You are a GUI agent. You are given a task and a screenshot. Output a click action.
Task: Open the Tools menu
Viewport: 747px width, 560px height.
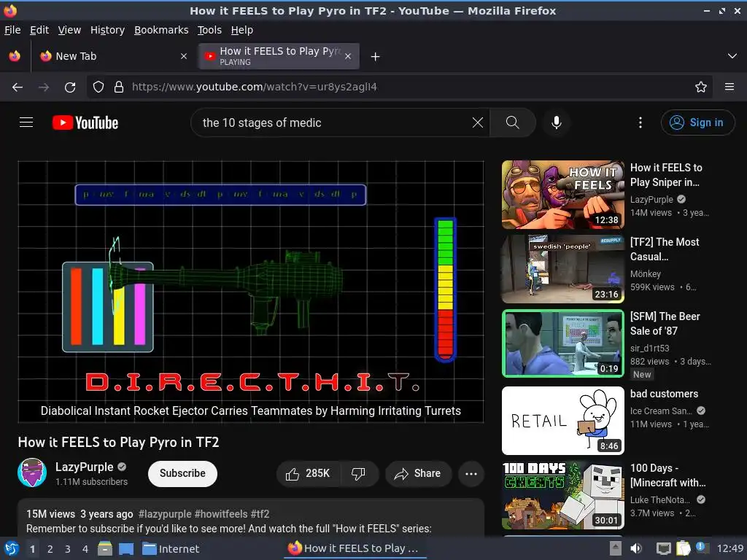click(x=209, y=30)
